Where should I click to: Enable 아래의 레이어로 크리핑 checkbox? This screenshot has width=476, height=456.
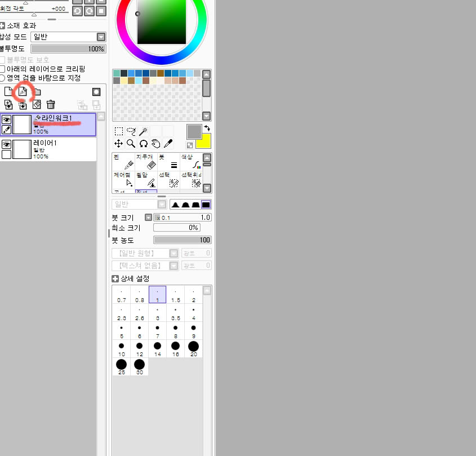coord(3,69)
